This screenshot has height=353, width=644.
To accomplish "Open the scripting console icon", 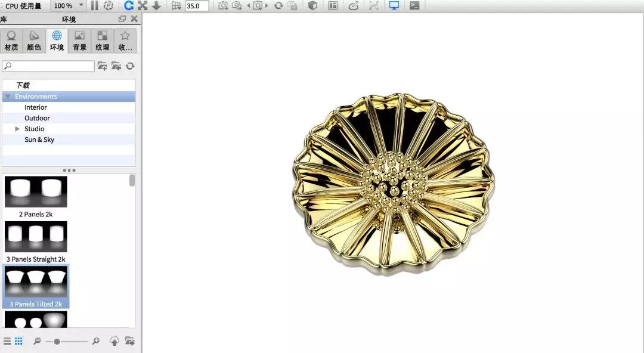I will pos(414,5).
